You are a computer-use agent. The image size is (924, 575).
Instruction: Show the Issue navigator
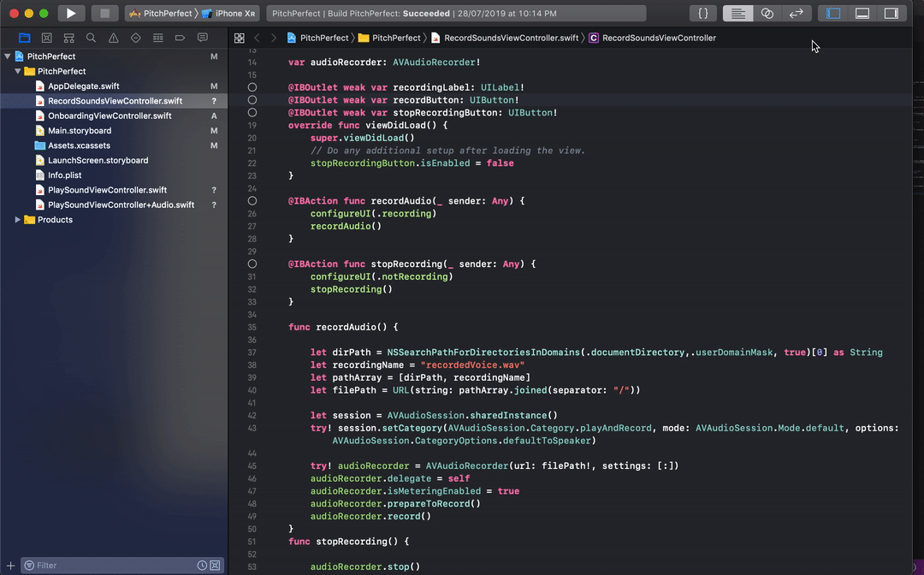click(x=113, y=38)
